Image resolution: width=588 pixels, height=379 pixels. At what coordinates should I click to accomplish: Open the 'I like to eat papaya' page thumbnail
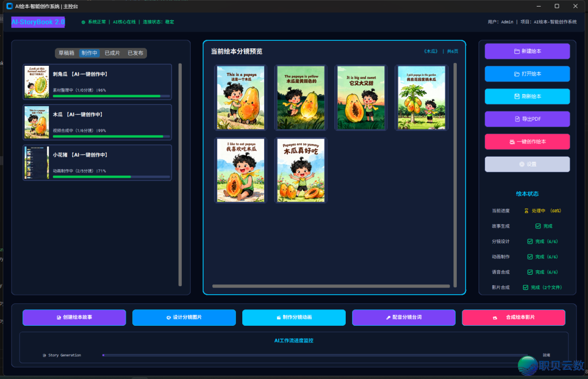[x=240, y=170]
